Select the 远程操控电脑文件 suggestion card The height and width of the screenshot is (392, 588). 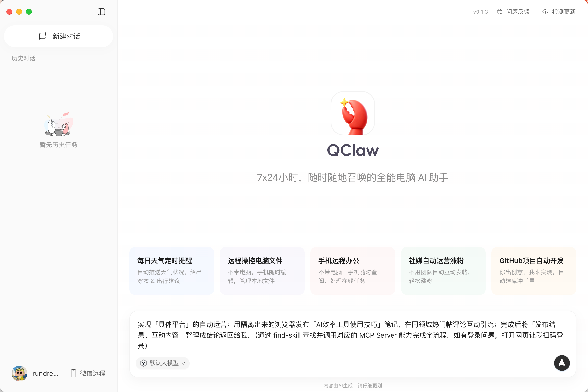coord(262,271)
